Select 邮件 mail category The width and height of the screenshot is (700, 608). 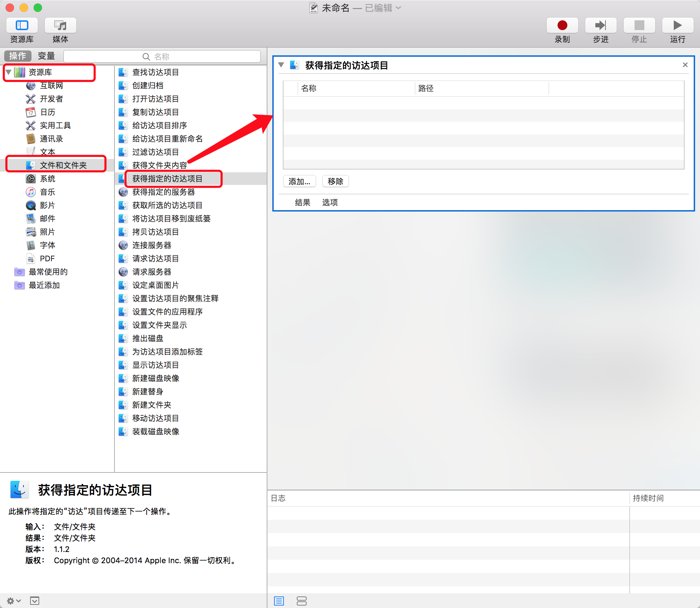coord(48,219)
